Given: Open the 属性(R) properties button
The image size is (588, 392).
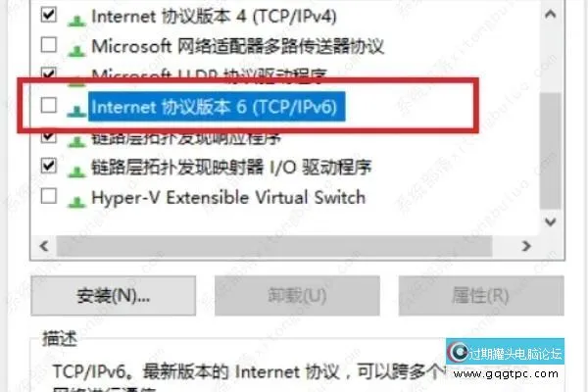Looking at the screenshot, I should pos(481,296).
